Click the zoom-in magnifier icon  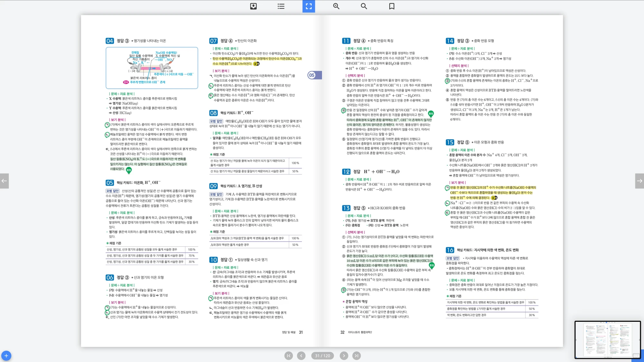click(336, 6)
